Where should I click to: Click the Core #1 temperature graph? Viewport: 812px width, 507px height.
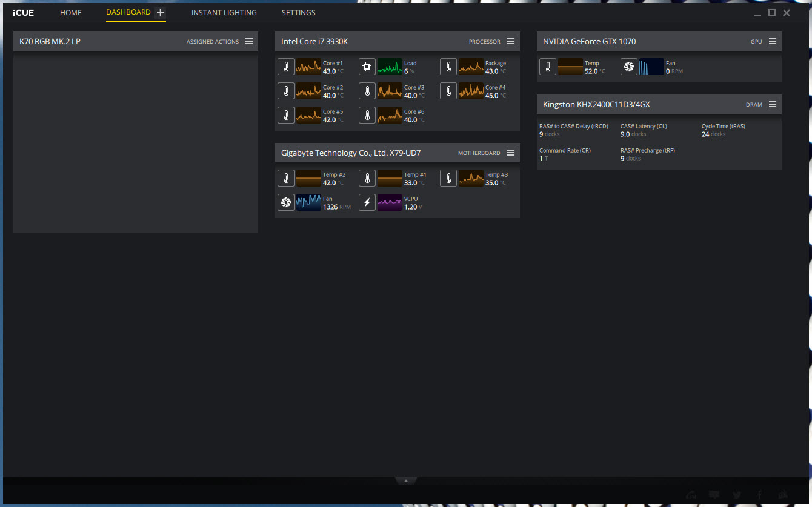(309, 67)
